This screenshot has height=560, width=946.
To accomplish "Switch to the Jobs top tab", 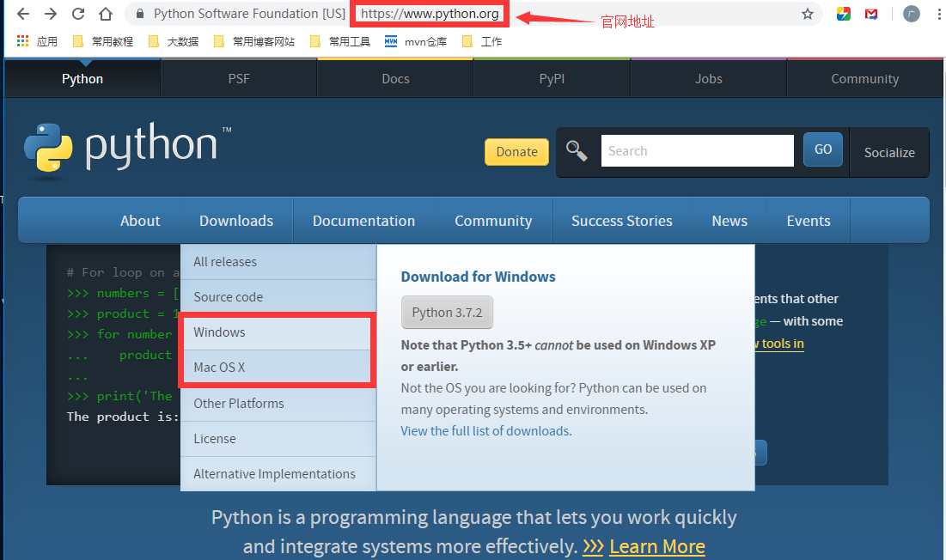I will click(708, 78).
